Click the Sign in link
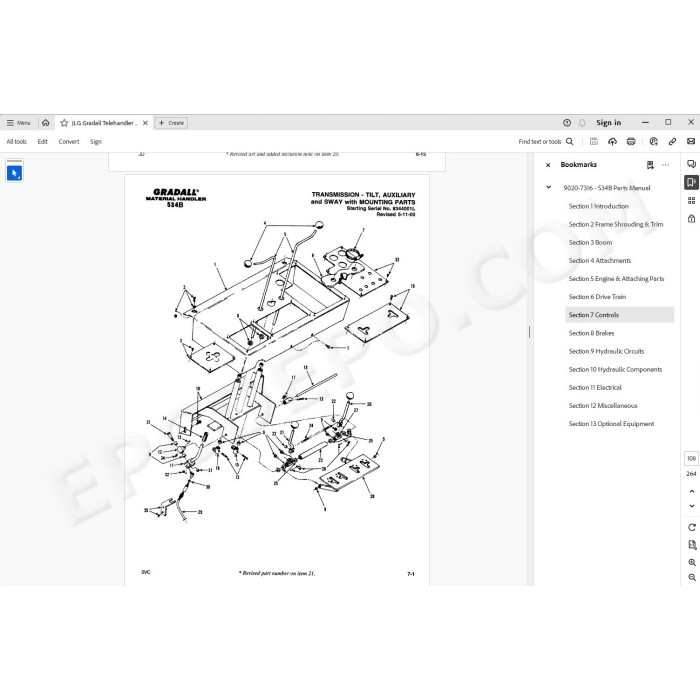 (608, 123)
